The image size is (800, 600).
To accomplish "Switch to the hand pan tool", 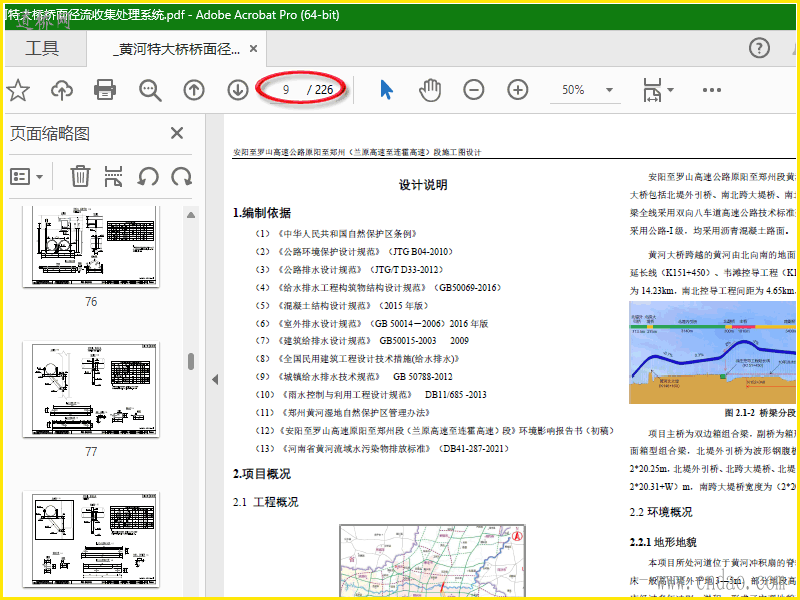I will (430, 90).
